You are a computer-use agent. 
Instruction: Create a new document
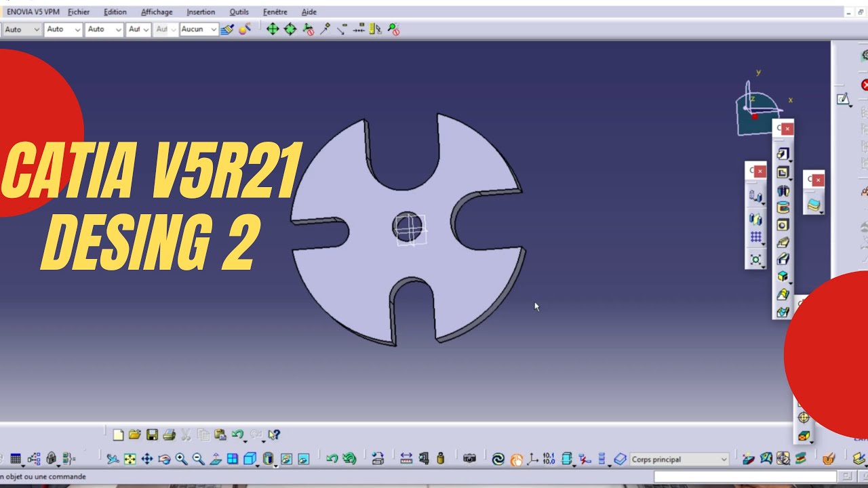pyautogui.click(x=118, y=434)
